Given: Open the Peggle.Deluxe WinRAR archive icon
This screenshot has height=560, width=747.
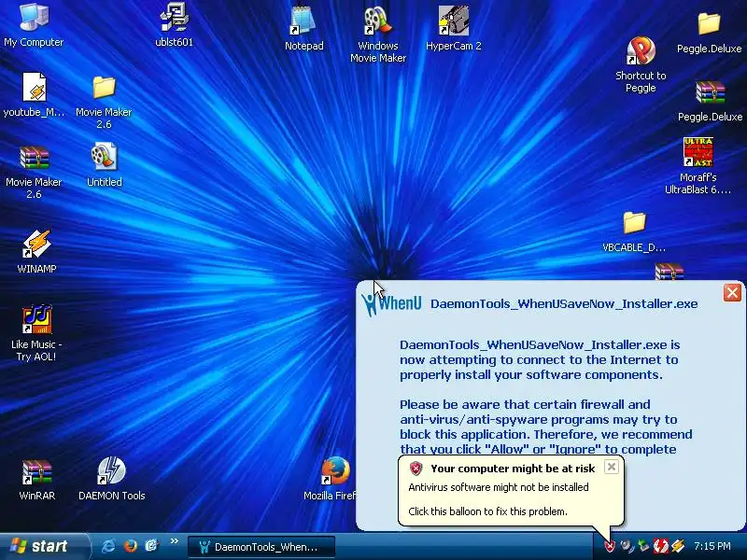Looking at the screenshot, I should 710,101.
